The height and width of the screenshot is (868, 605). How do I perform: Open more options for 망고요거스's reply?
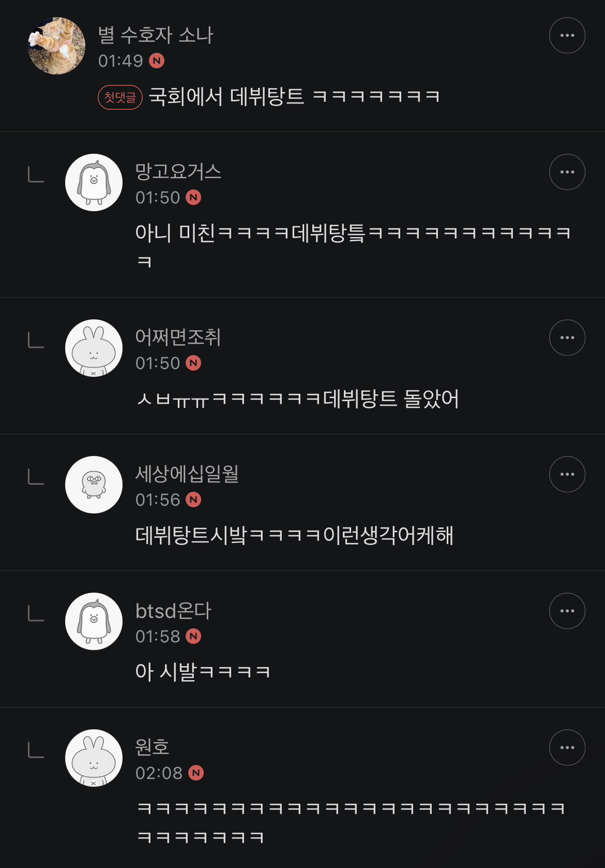pyautogui.click(x=567, y=172)
